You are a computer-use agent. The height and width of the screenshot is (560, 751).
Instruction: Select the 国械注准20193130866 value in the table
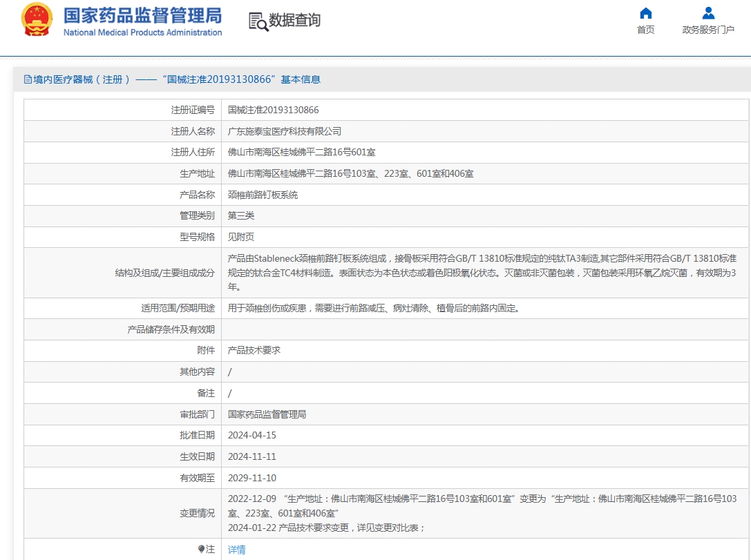(x=273, y=110)
